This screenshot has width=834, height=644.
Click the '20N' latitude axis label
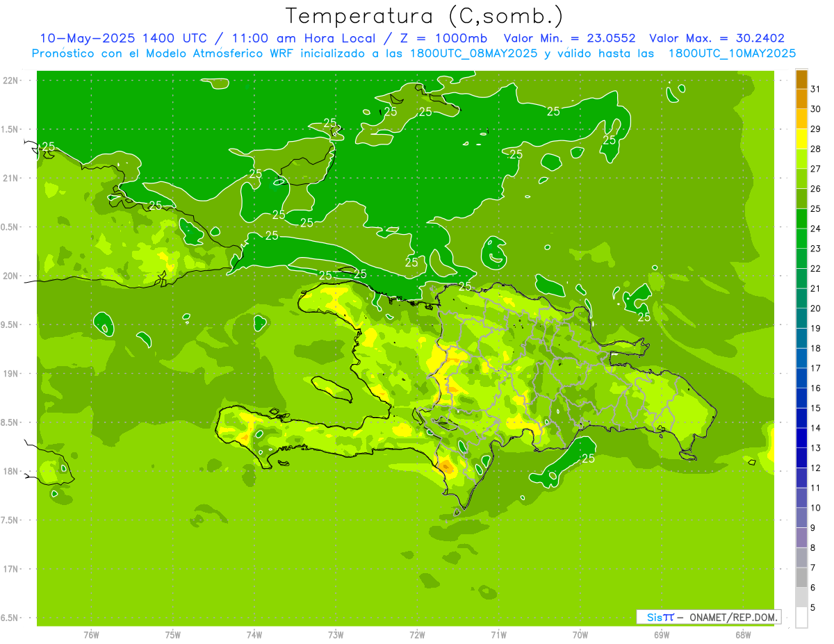pos(10,276)
